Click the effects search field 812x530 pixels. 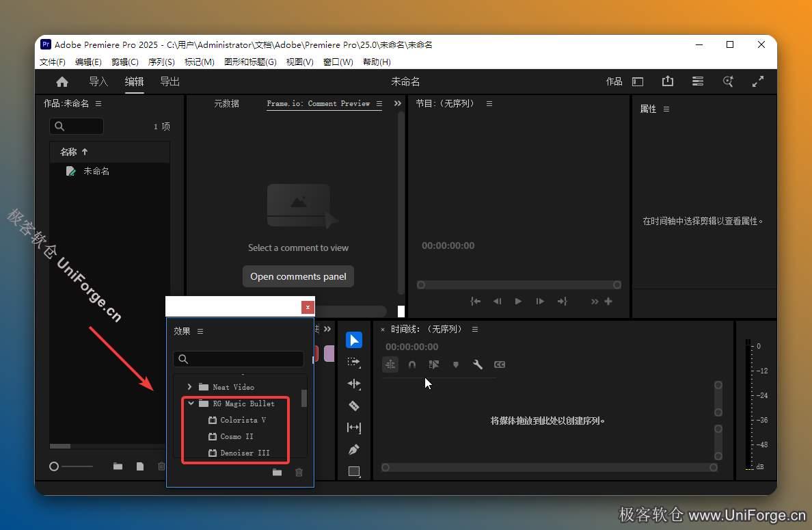[239, 359]
